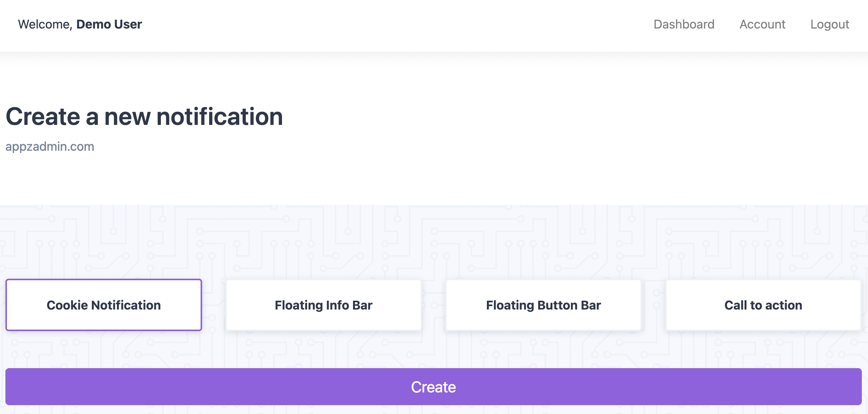The height and width of the screenshot is (414, 868).
Task: Click the Welcome greeting text
Action: 45,24
